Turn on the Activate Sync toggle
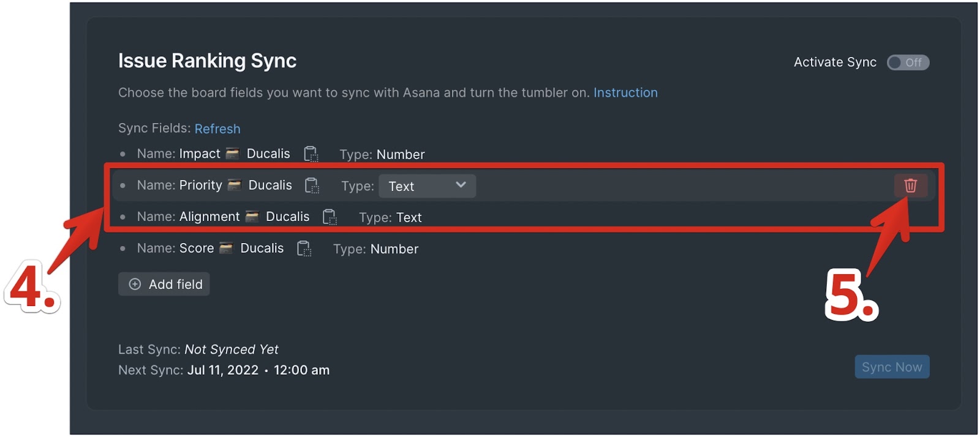Viewport: 980px width, 437px height. pos(908,62)
